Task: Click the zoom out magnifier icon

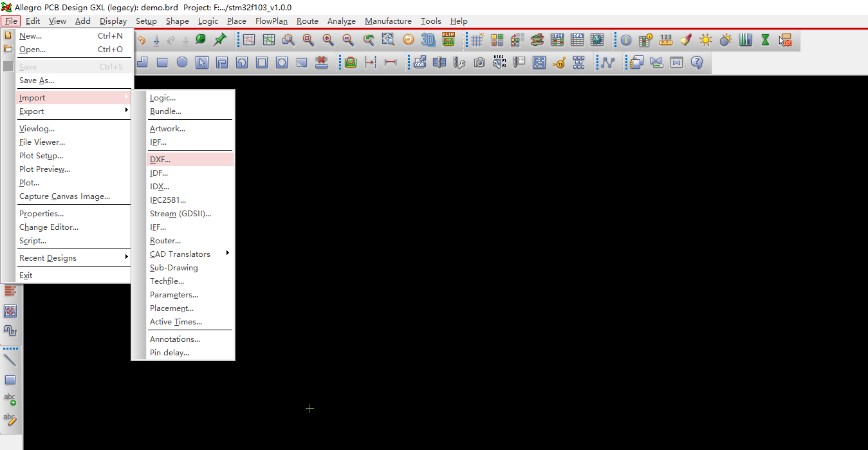Action: click(x=348, y=40)
